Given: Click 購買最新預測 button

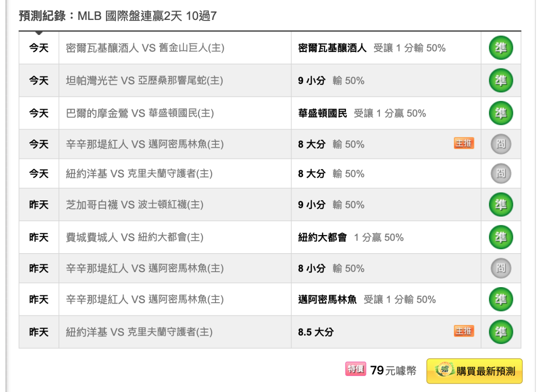Looking at the screenshot, I should (x=474, y=371).
